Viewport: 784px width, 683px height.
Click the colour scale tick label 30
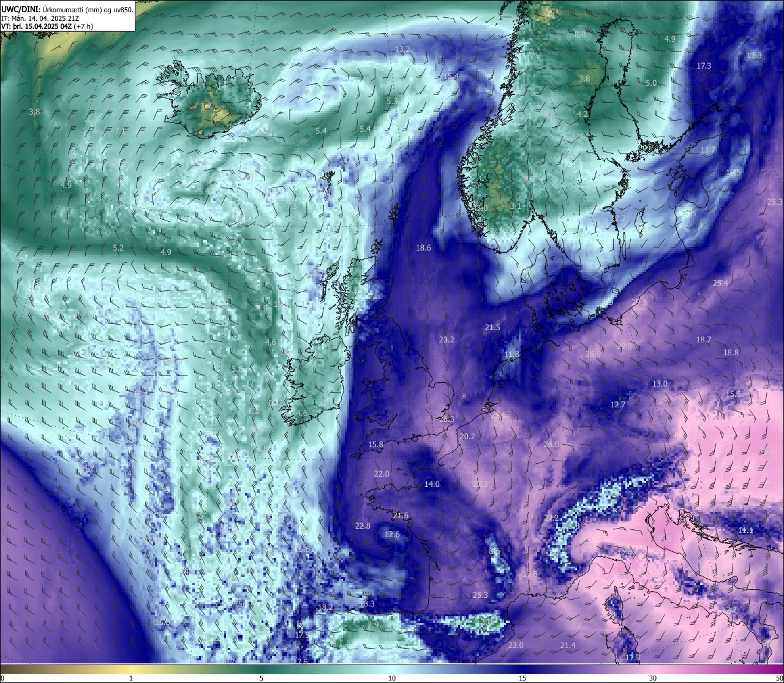653,677
